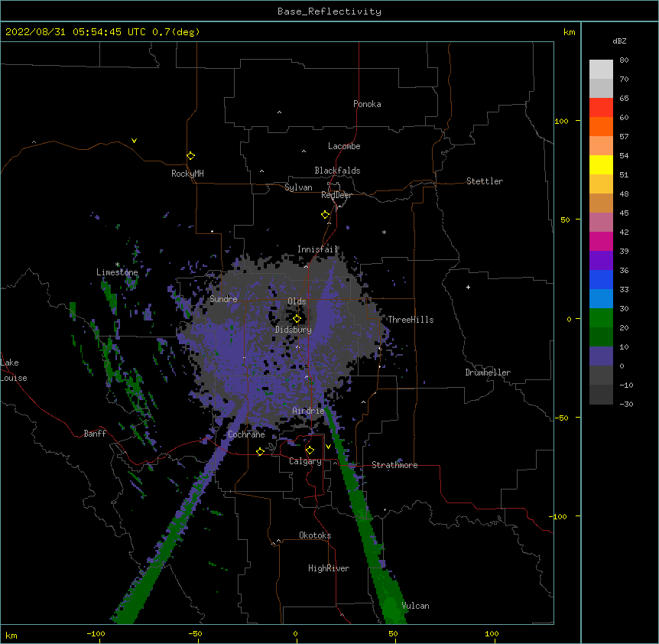Click the Airdrie city label
Screen dimensions: 659x644
pyautogui.click(x=309, y=411)
